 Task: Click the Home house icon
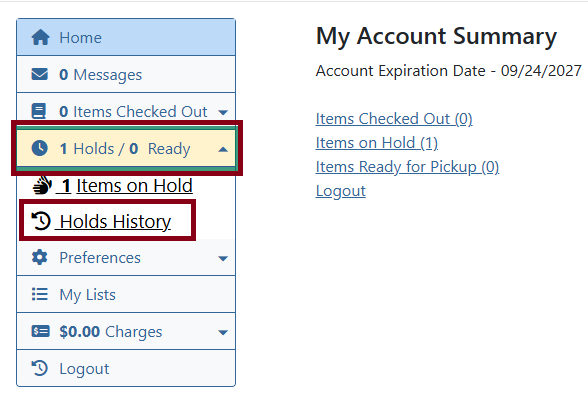40,38
